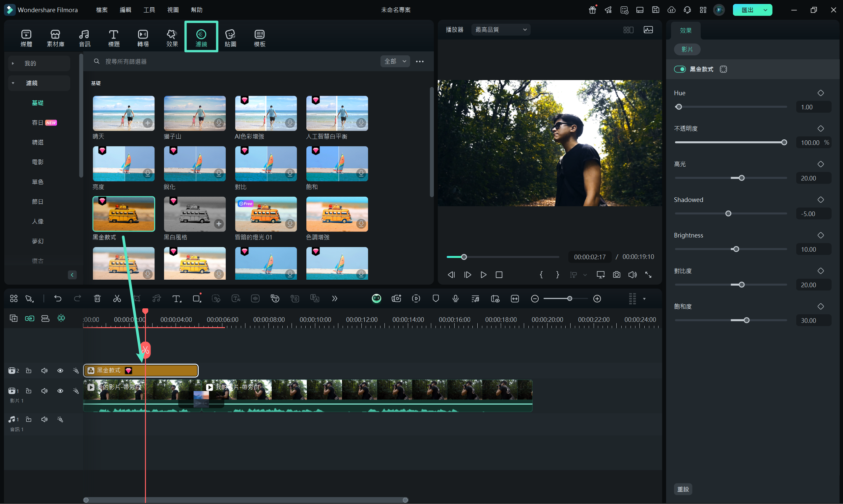The width and height of the screenshot is (843, 504).
Task: Take a snapshot with the camera icon
Action: [616, 274]
